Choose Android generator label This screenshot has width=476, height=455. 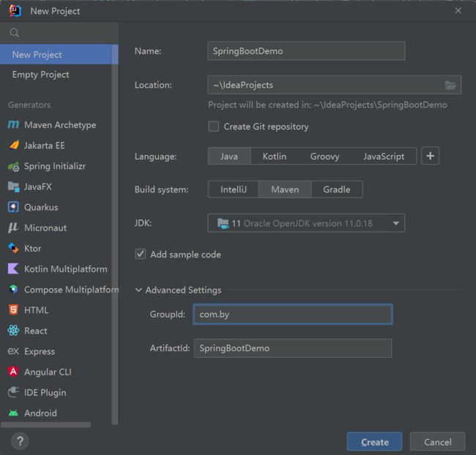click(41, 413)
